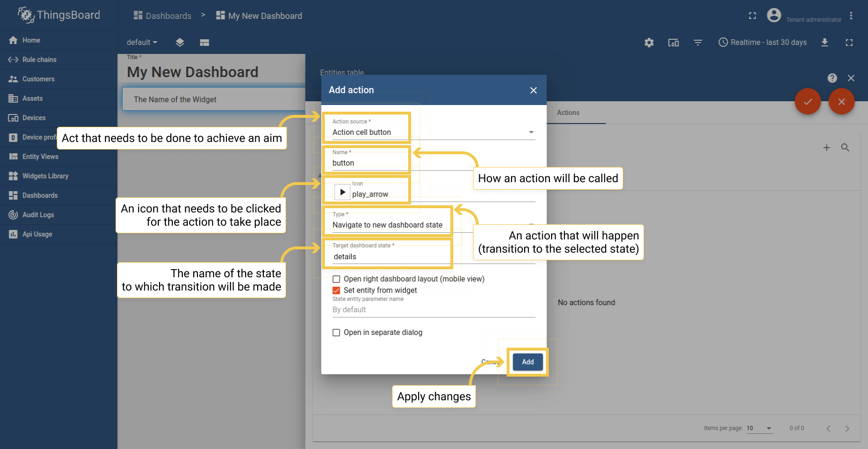This screenshot has width=868, height=449.
Task: Open Widgets Library in sidebar
Action: pyautogui.click(x=45, y=176)
